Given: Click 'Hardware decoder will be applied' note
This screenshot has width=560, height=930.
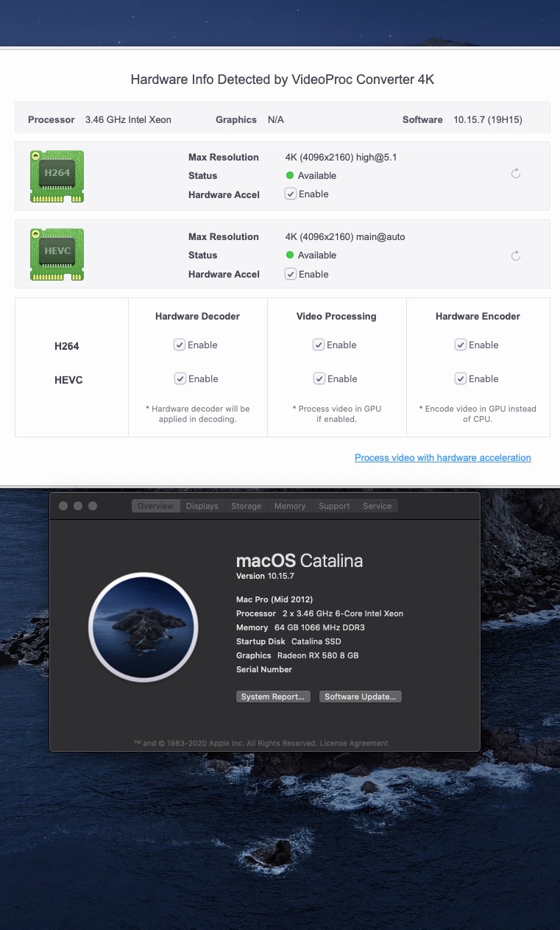Looking at the screenshot, I should [x=198, y=414].
